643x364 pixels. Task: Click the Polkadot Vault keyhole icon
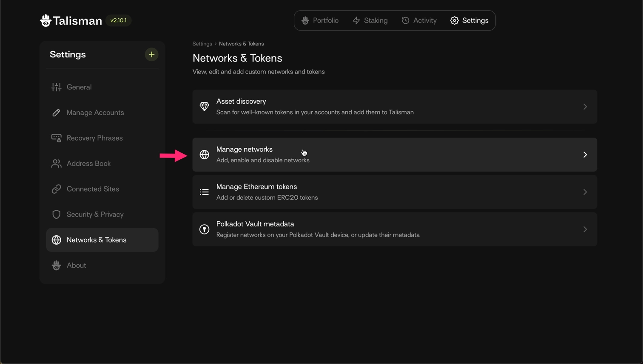point(205,229)
